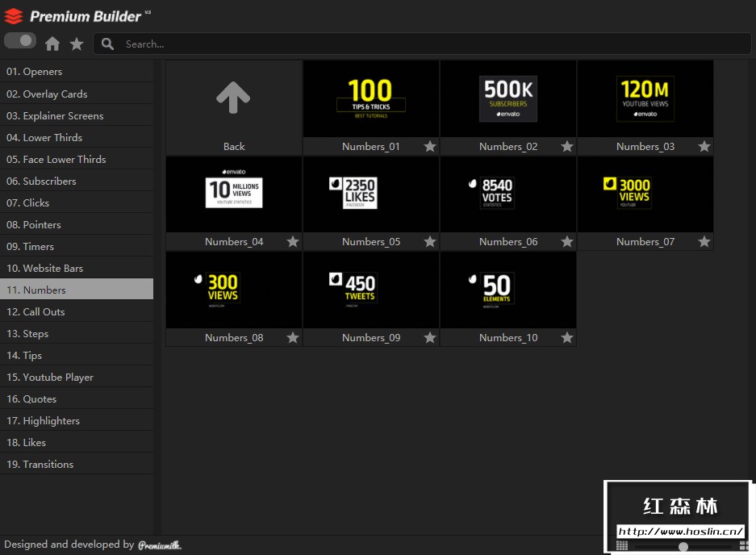
Task: Click the search magnifier icon
Action: pos(107,44)
